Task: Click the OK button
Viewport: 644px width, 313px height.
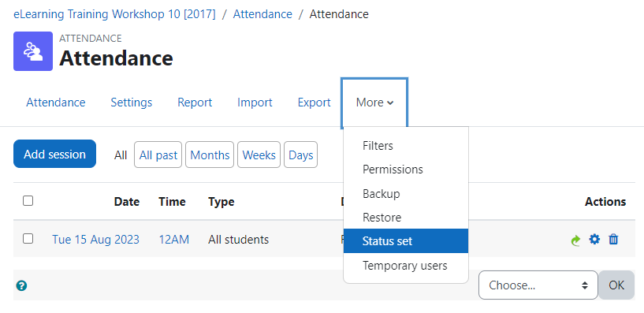Action: coord(616,285)
